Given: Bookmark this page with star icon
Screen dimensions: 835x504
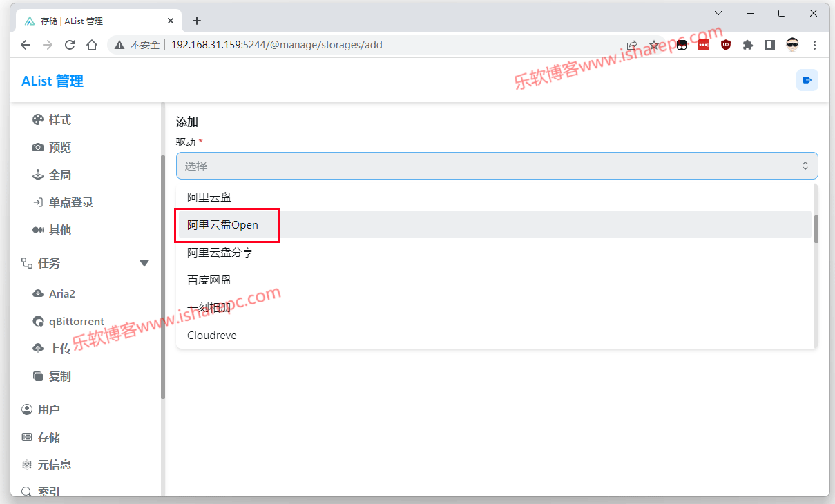Looking at the screenshot, I should (x=654, y=45).
